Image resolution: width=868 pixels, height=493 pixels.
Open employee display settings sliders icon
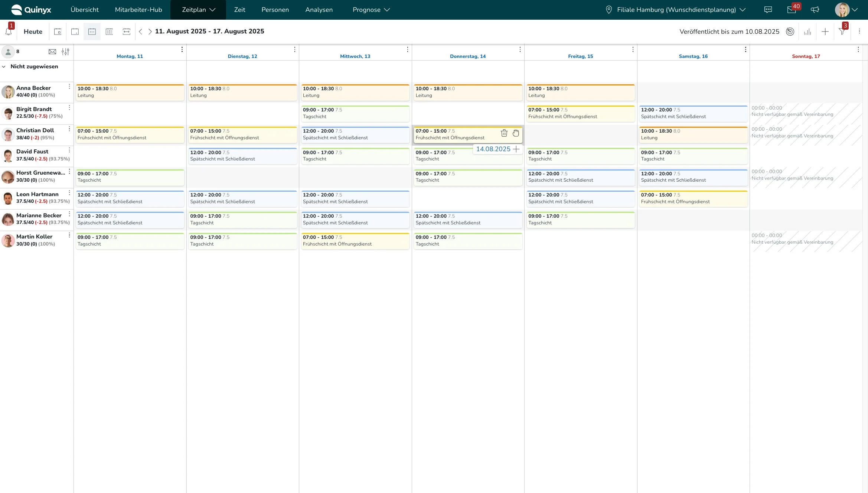pyautogui.click(x=65, y=52)
